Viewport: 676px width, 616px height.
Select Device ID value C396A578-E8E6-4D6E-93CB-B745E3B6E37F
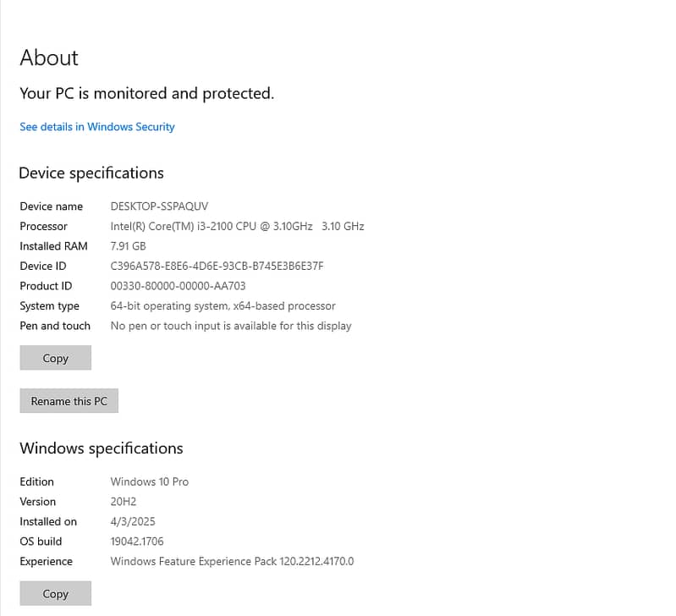tap(217, 266)
